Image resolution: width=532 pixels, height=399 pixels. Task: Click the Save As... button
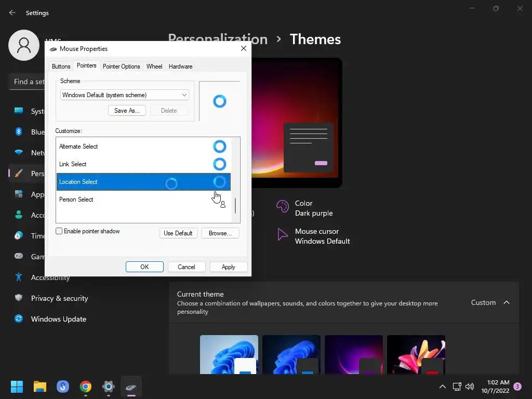pos(127,111)
